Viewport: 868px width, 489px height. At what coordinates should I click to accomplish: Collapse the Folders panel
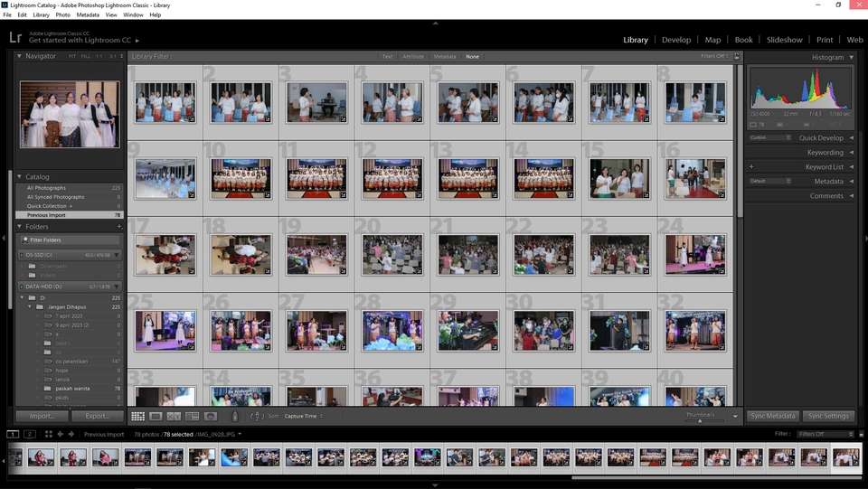click(19, 226)
